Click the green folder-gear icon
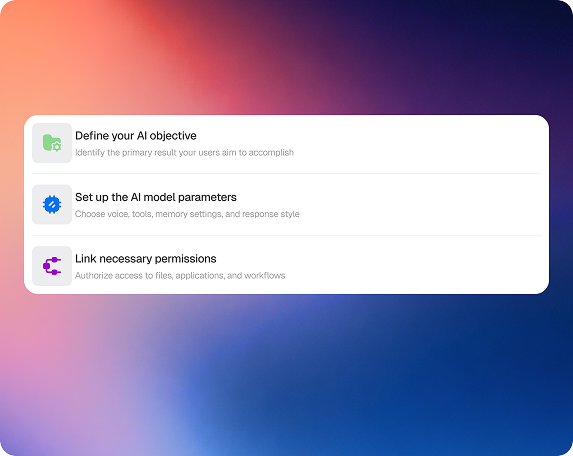Screen dimensions: 573x456 52,143
